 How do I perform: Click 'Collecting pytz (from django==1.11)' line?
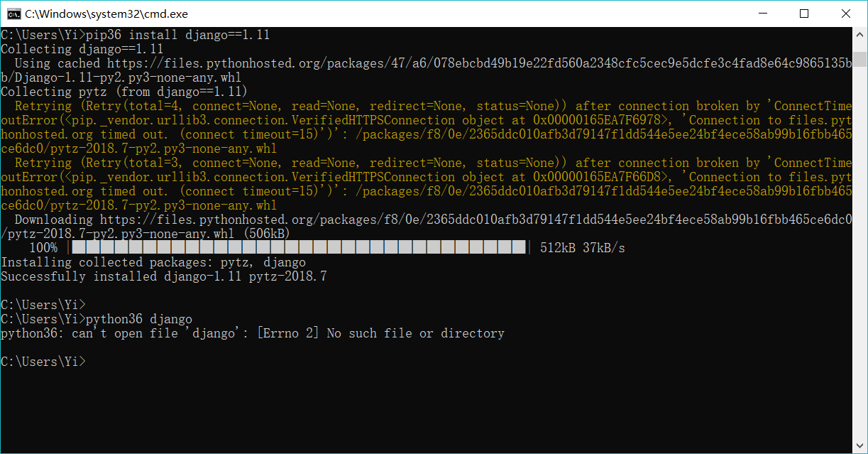click(125, 92)
